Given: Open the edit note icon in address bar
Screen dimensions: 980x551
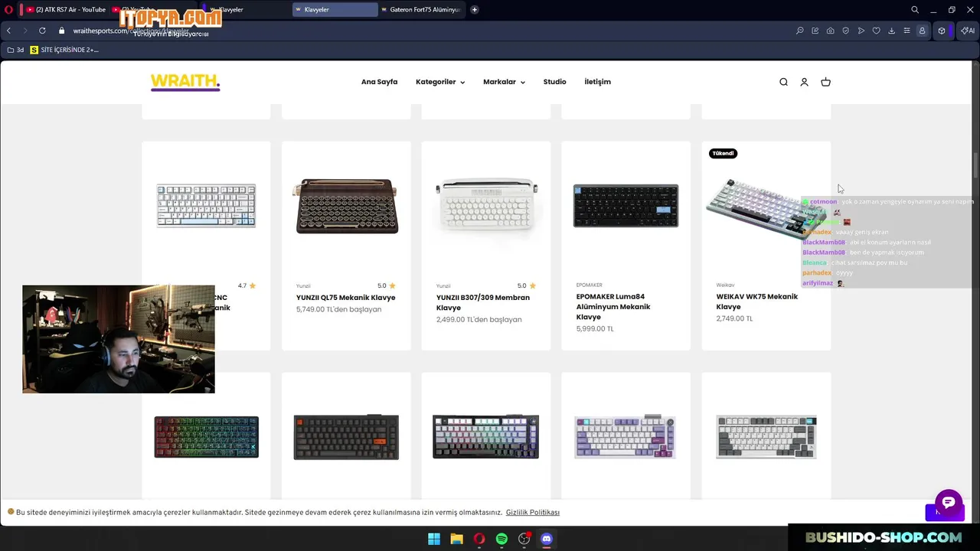Looking at the screenshot, I should point(815,31).
